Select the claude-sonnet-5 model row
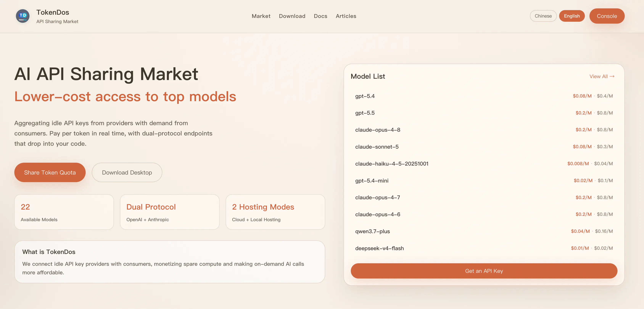The image size is (644, 309). 484,147
